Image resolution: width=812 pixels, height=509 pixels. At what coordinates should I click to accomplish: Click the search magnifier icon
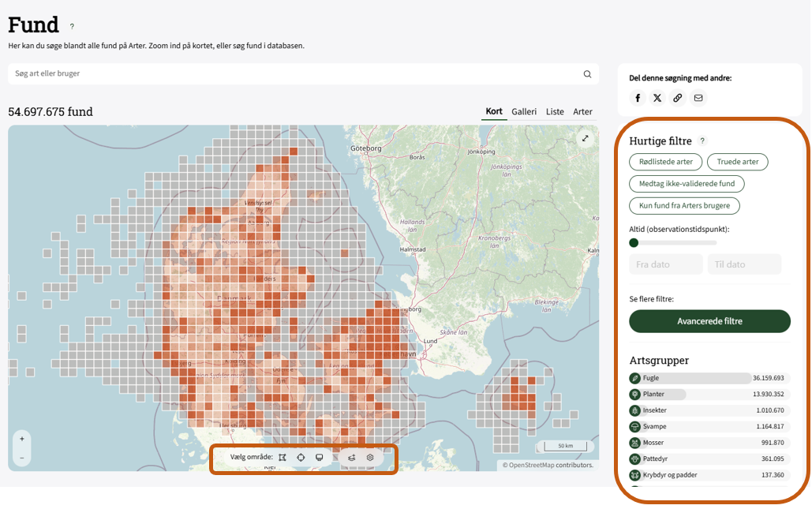click(587, 74)
